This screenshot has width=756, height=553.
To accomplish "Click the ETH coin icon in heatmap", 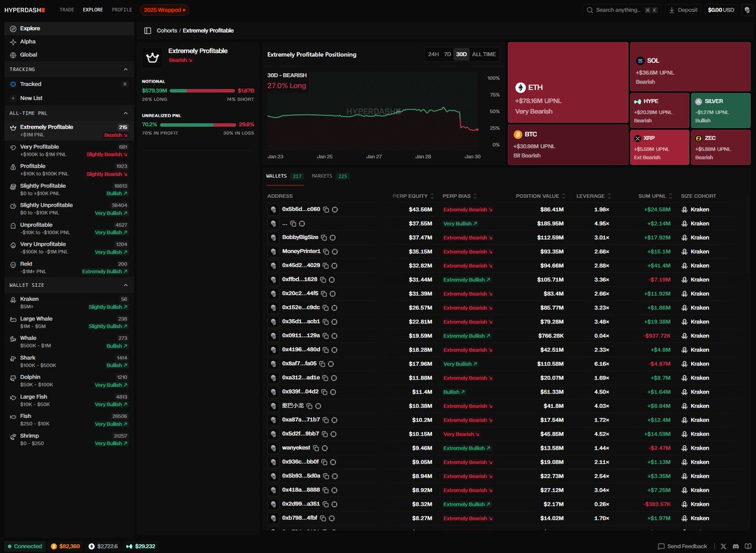I will point(520,88).
